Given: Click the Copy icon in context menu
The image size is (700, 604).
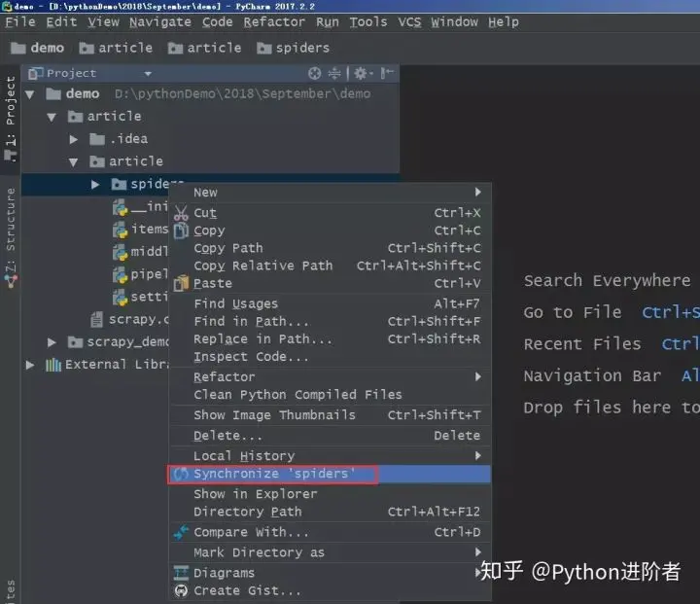Looking at the screenshot, I should coord(181,231).
